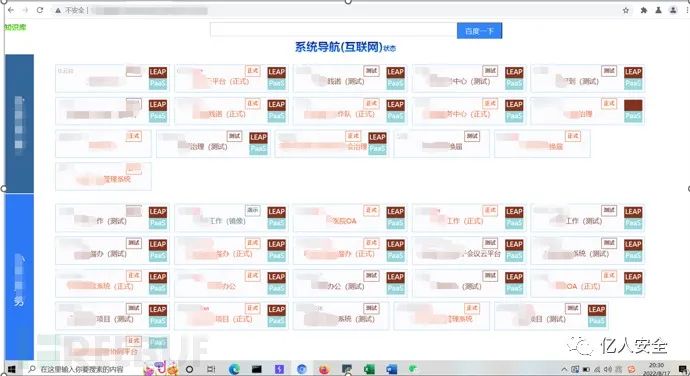Open Firefox from the taskbar
The image size is (690, 376).
[324, 369]
